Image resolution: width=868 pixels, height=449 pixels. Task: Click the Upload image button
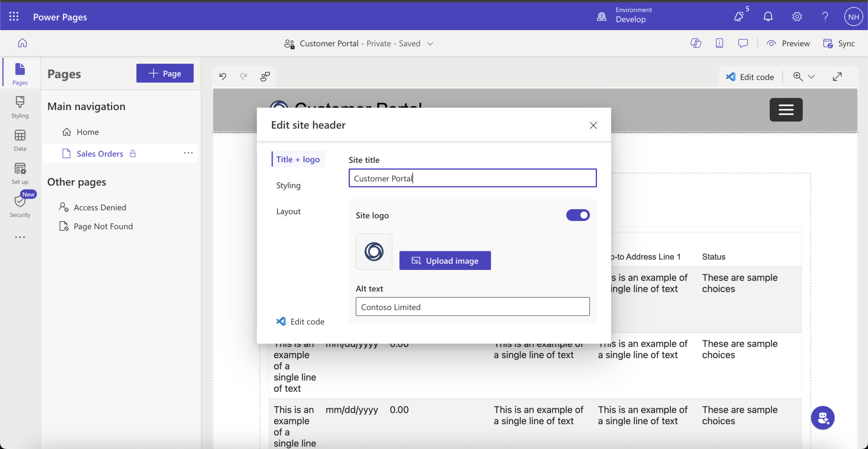pyautogui.click(x=445, y=261)
